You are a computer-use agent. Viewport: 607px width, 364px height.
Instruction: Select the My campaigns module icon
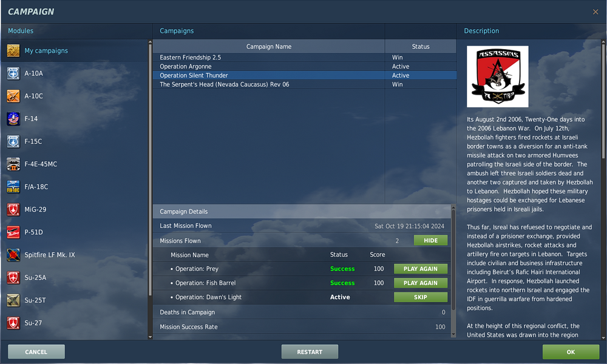click(x=13, y=51)
